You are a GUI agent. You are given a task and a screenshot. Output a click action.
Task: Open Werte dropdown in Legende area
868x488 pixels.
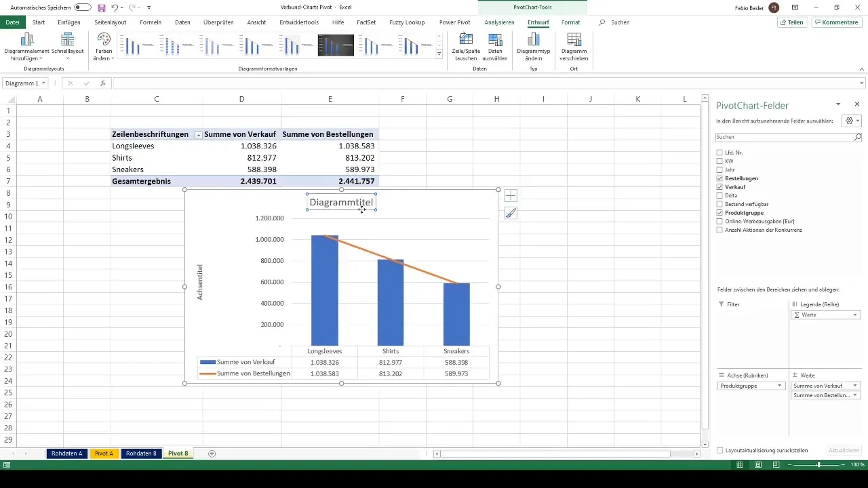tap(855, 315)
